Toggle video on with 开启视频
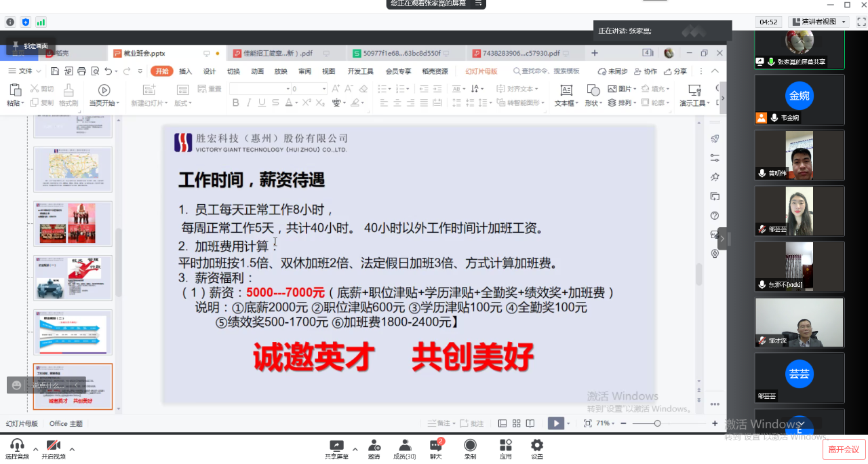This screenshot has height=464, width=868. coord(54,446)
